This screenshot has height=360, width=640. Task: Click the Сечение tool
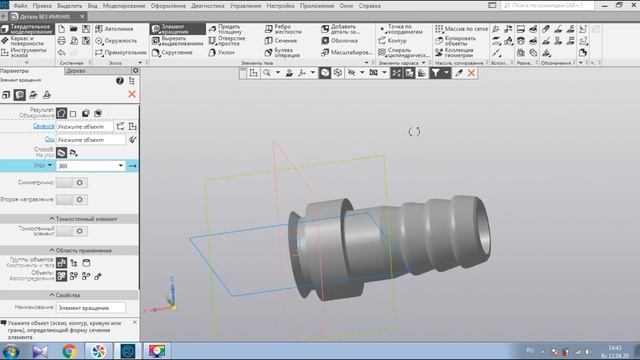tap(281, 41)
